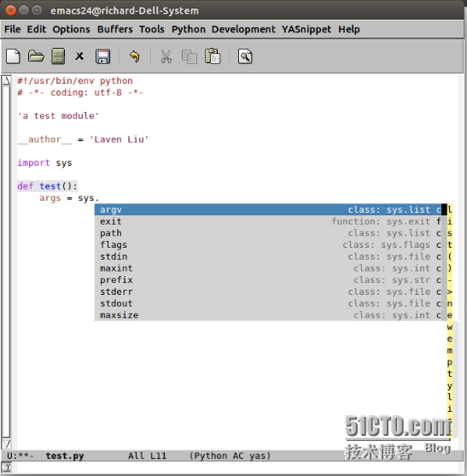Choose stderr from the completion popup
The width and height of the screenshot is (467, 476).
(268, 291)
